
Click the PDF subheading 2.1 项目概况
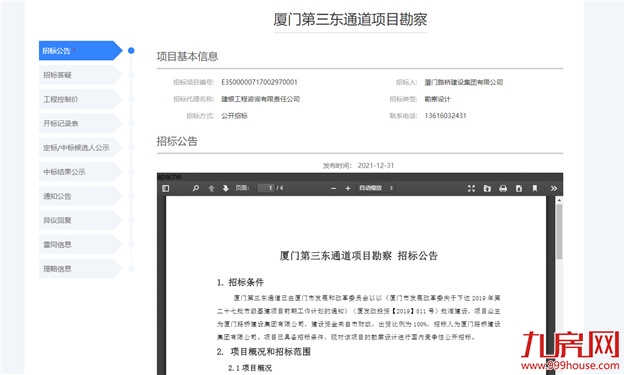[x=250, y=368]
